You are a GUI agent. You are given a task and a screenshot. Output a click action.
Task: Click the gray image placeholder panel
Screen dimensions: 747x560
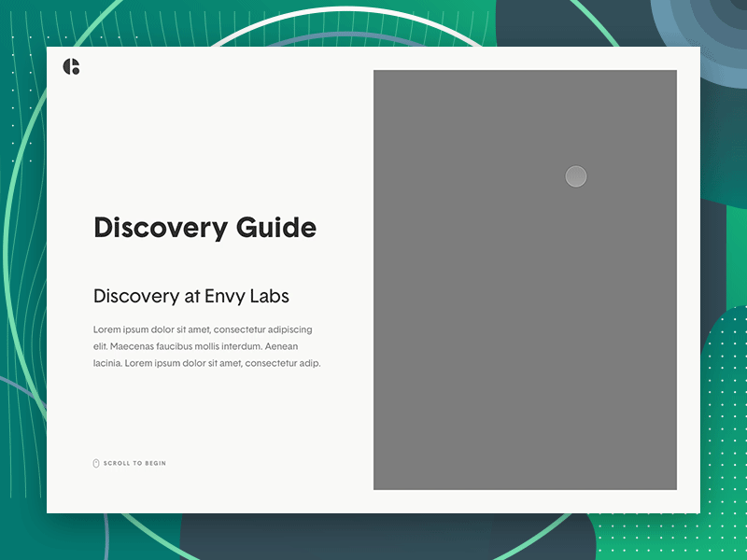tap(525, 279)
